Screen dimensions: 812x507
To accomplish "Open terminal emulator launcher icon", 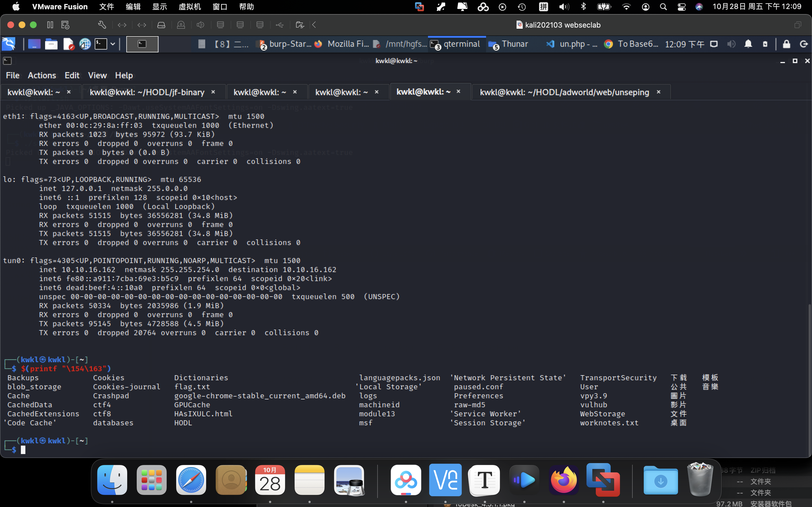I will [x=101, y=44].
